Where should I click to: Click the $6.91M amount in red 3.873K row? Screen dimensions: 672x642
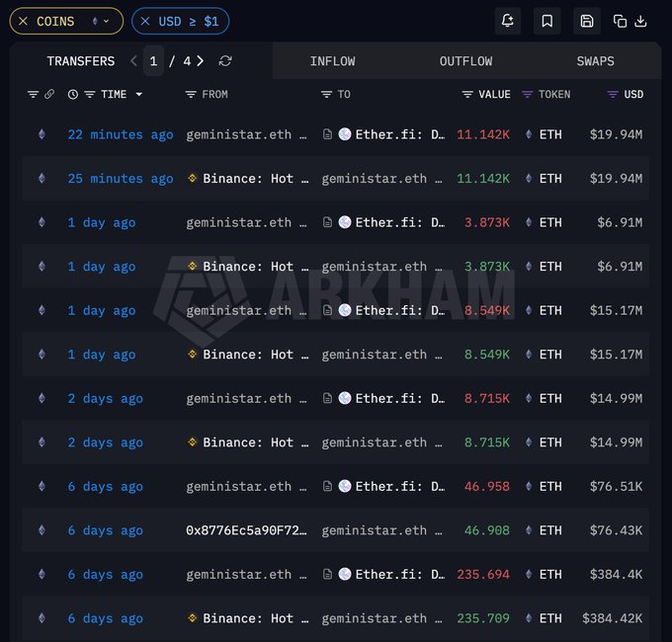pos(620,222)
